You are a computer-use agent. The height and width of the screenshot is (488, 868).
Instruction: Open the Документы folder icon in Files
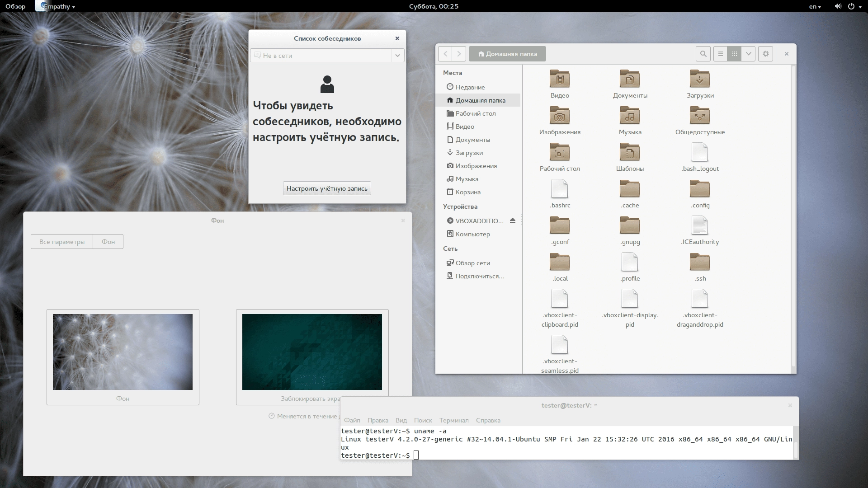630,79
